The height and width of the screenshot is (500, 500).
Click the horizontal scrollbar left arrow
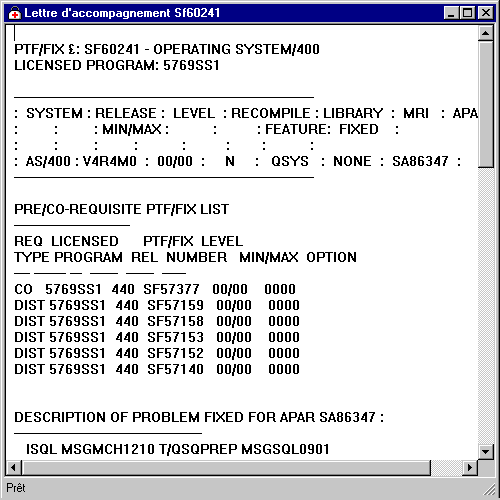click(14, 467)
